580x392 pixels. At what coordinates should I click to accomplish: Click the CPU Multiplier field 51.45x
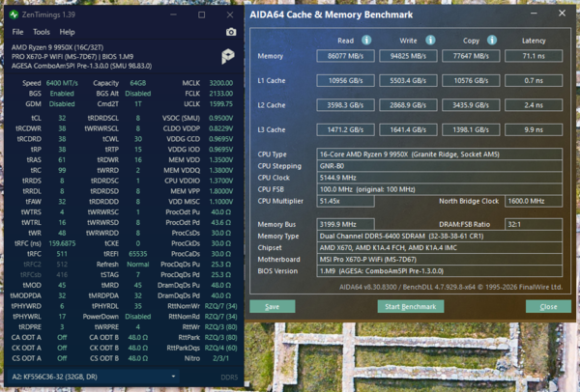[345, 201]
